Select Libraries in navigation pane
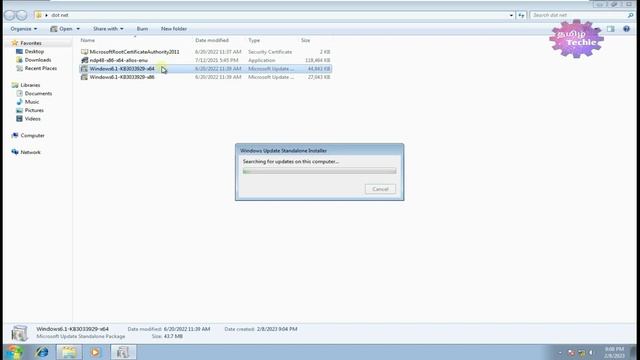The width and height of the screenshot is (640, 360). click(x=30, y=85)
